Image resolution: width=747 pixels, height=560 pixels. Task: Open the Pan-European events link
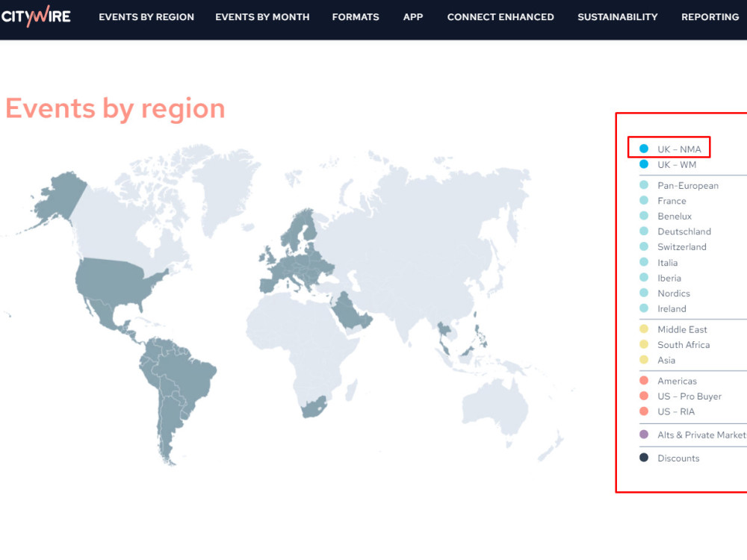coord(688,186)
